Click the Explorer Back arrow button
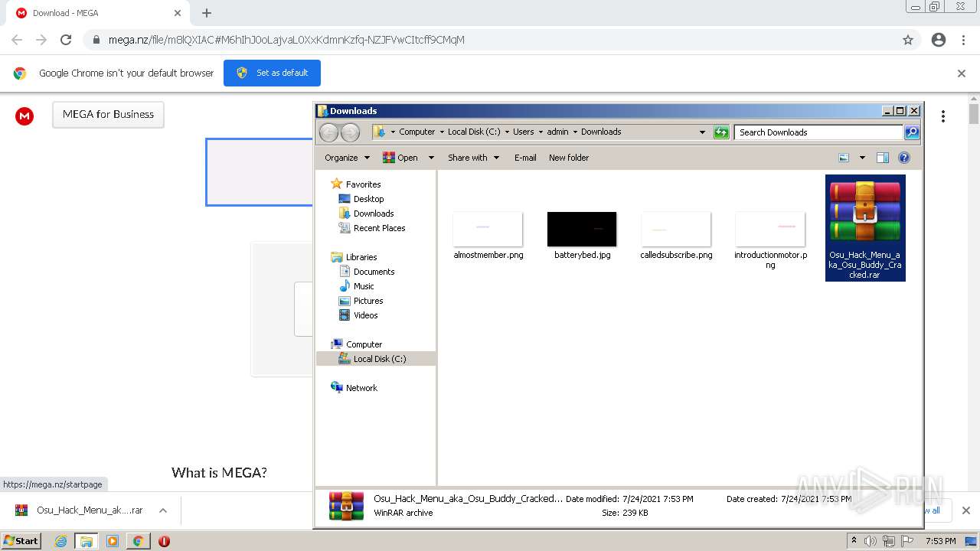980x551 pixels. point(328,132)
